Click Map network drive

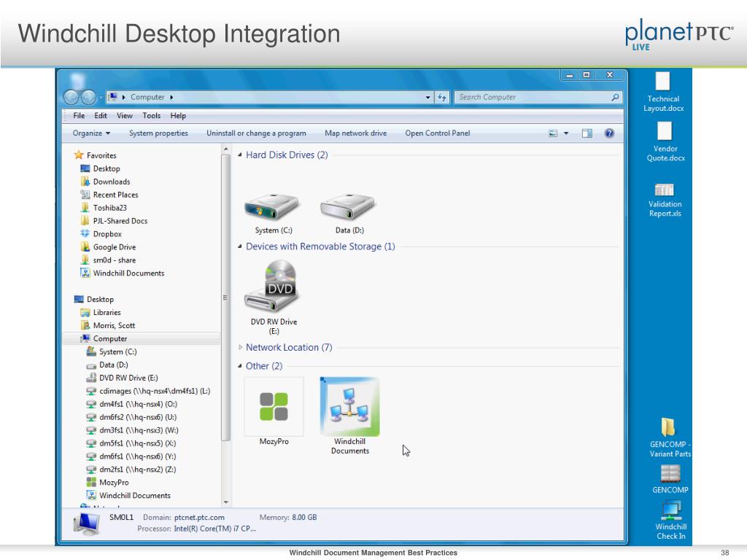tap(356, 133)
